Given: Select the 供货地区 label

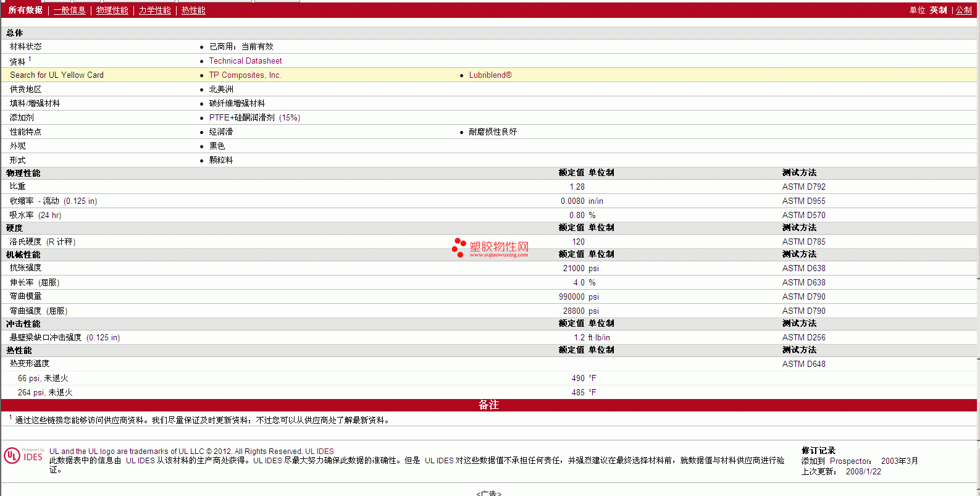Looking at the screenshot, I should [26, 90].
